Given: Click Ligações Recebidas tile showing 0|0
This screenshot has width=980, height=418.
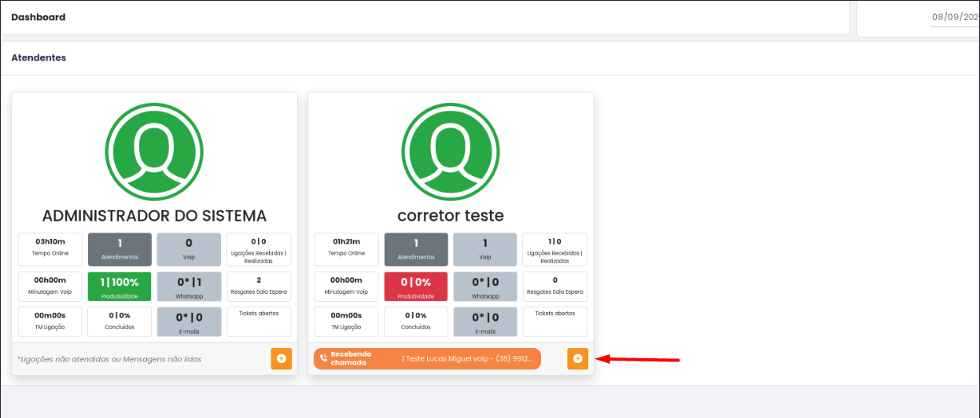Looking at the screenshot, I should 259,248.
